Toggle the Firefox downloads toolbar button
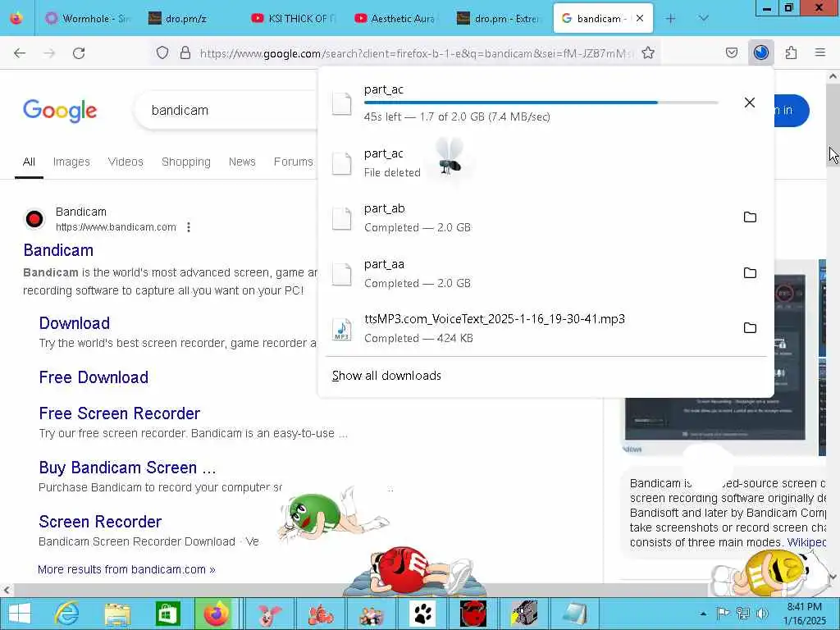This screenshot has height=630, width=840. (x=760, y=52)
